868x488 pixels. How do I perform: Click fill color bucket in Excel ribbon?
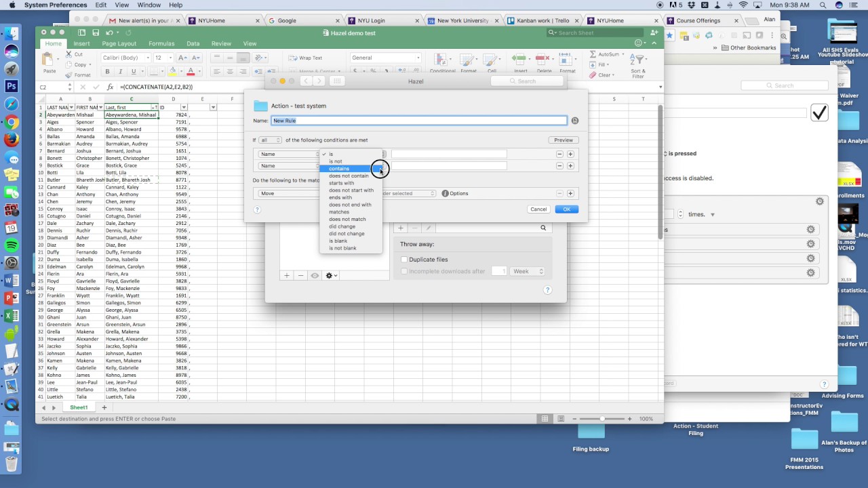click(x=173, y=71)
